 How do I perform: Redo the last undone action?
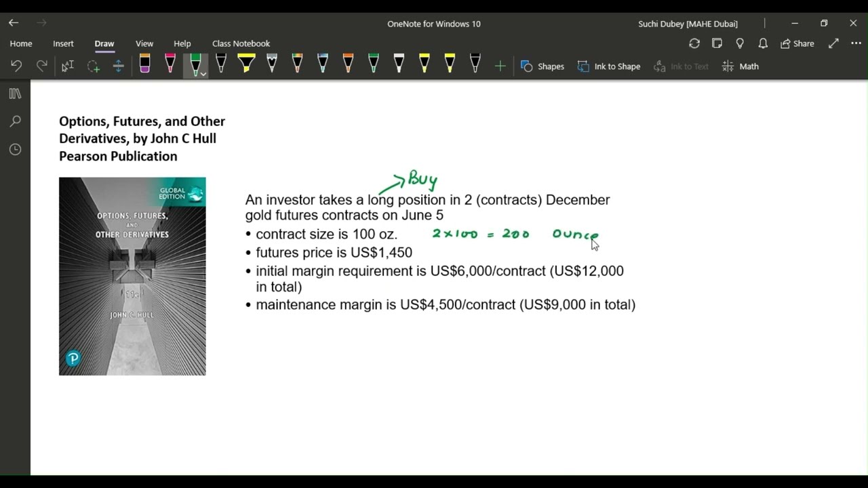[x=42, y=66]
